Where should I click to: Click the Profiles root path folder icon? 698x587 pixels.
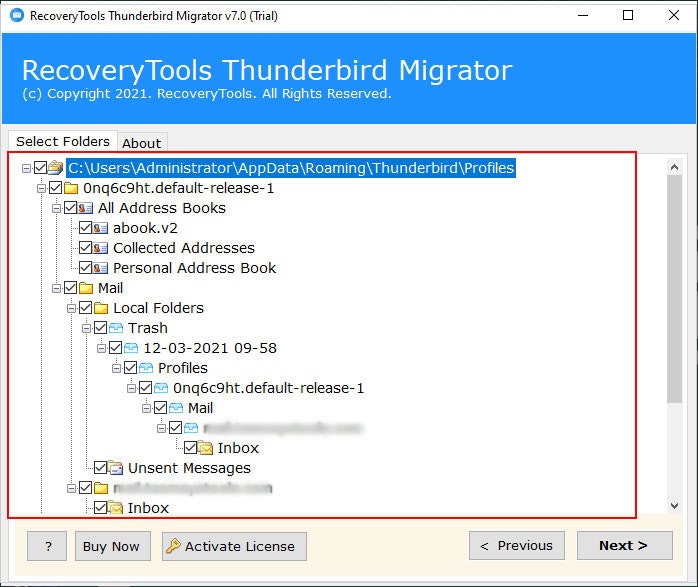[x=56, y=168]
